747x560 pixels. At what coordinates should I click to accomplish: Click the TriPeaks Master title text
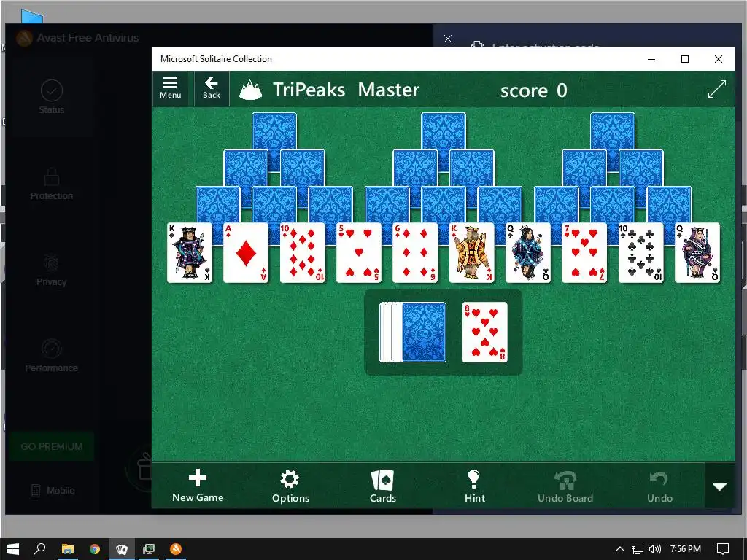click(x=346, y=90)
